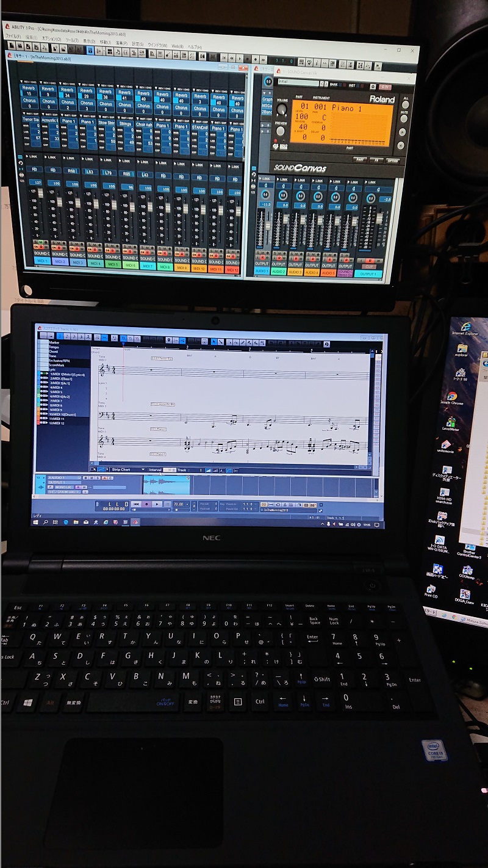Screen dimensions: 488x868
Task: Select the OUTPUT 1 channel label
Action: 367,274
